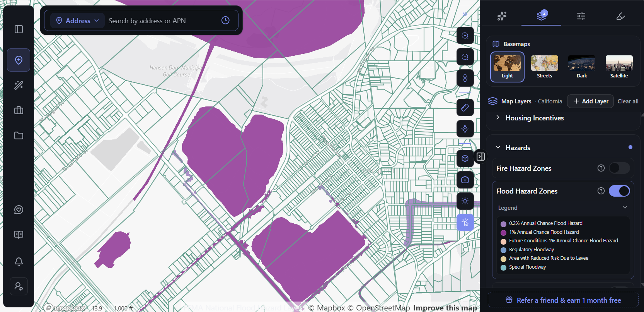Open the folder icon in left sidebar

coord(19,135)
